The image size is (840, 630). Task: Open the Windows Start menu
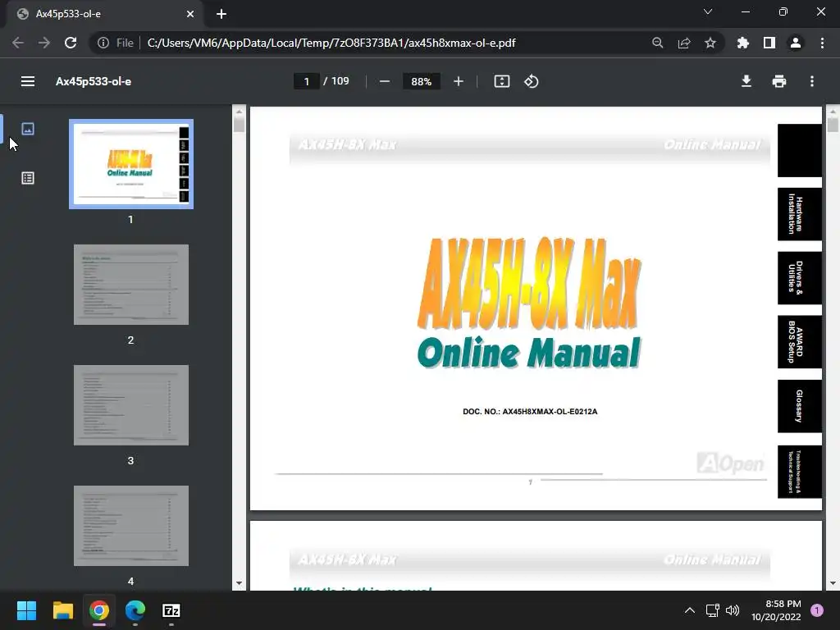[x=26, y=610]
